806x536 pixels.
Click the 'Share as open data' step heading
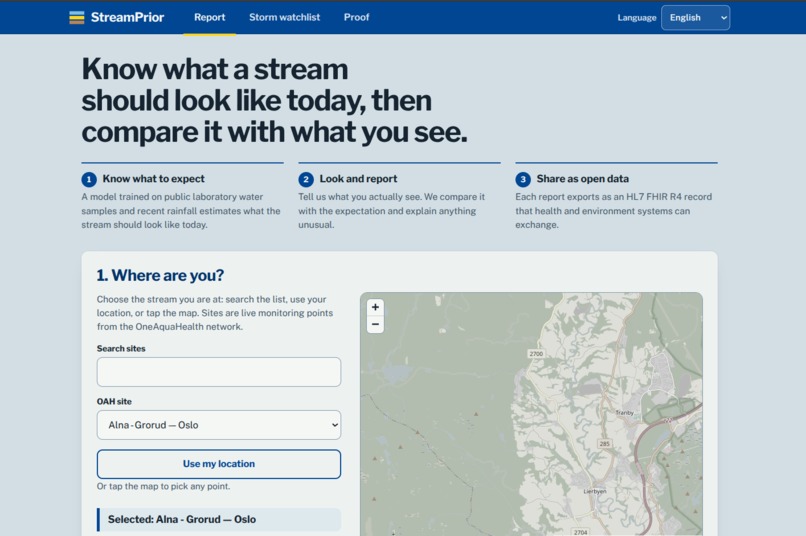click(x=582, y=179)
